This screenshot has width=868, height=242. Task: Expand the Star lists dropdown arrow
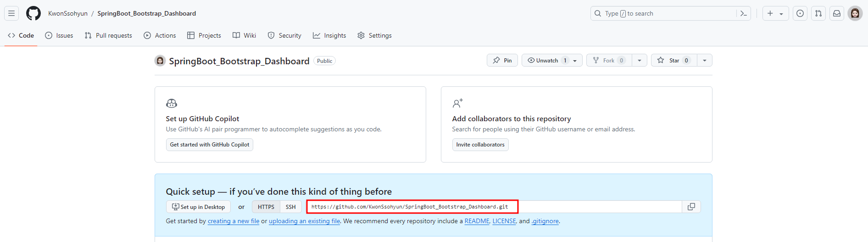coord(705,60)
